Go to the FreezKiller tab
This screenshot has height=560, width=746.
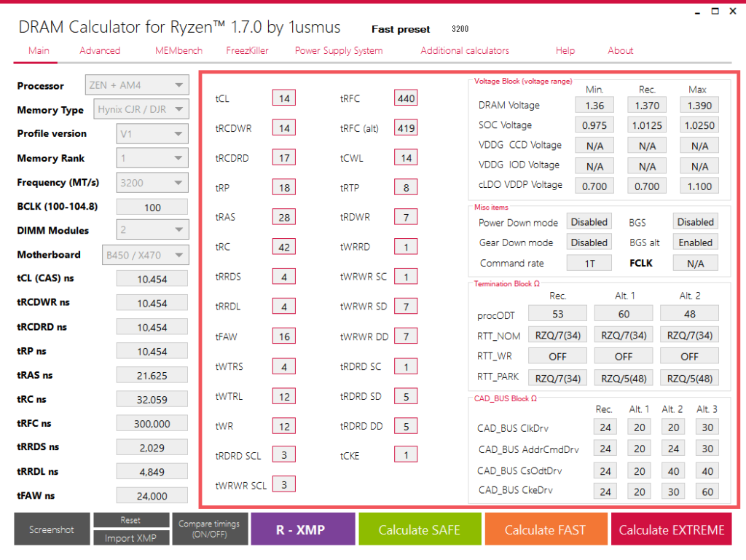click(247, 50)
